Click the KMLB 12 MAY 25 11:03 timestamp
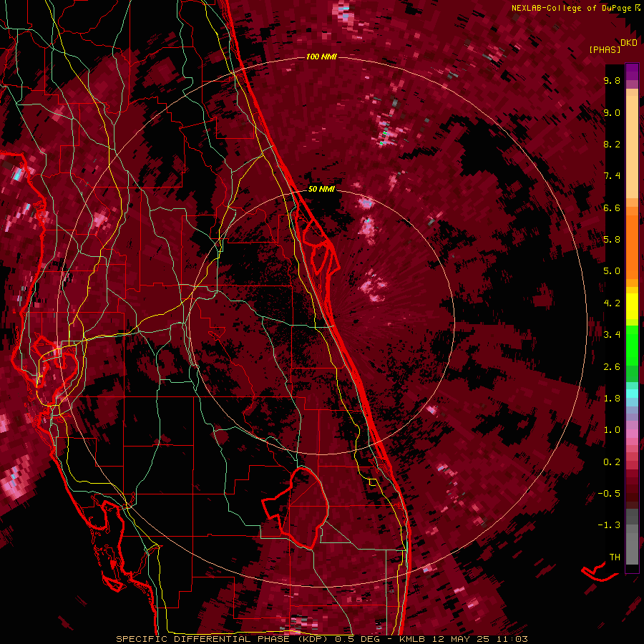 [x=462, y=639]
